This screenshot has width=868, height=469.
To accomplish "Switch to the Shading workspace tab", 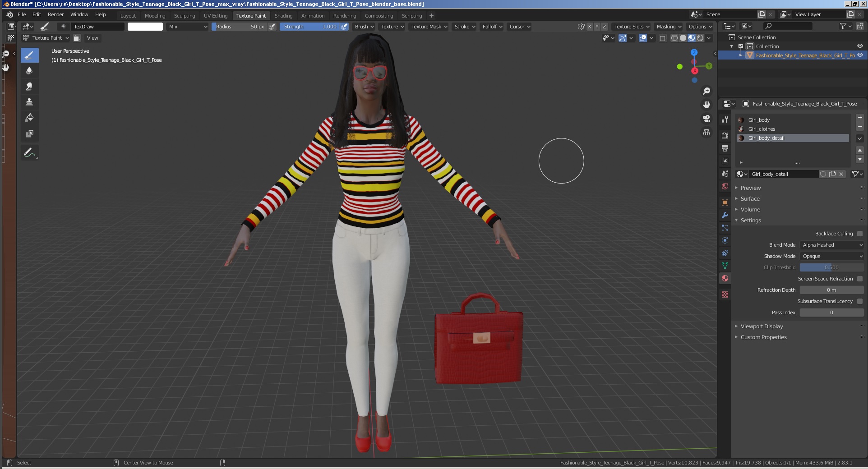I will [x=283, y=16].
